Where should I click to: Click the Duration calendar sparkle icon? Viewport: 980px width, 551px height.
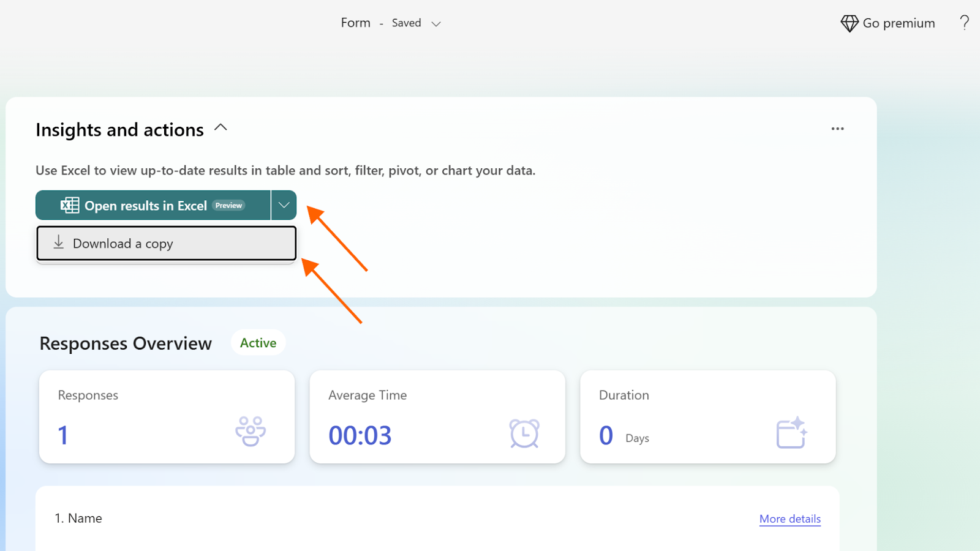pyautogui.click(x=792, y=433)
